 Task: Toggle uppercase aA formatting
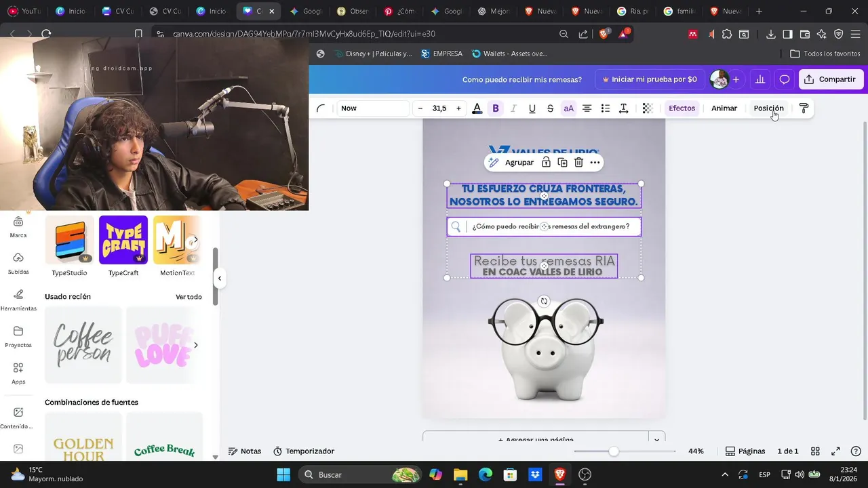click(x=568, y=108)
